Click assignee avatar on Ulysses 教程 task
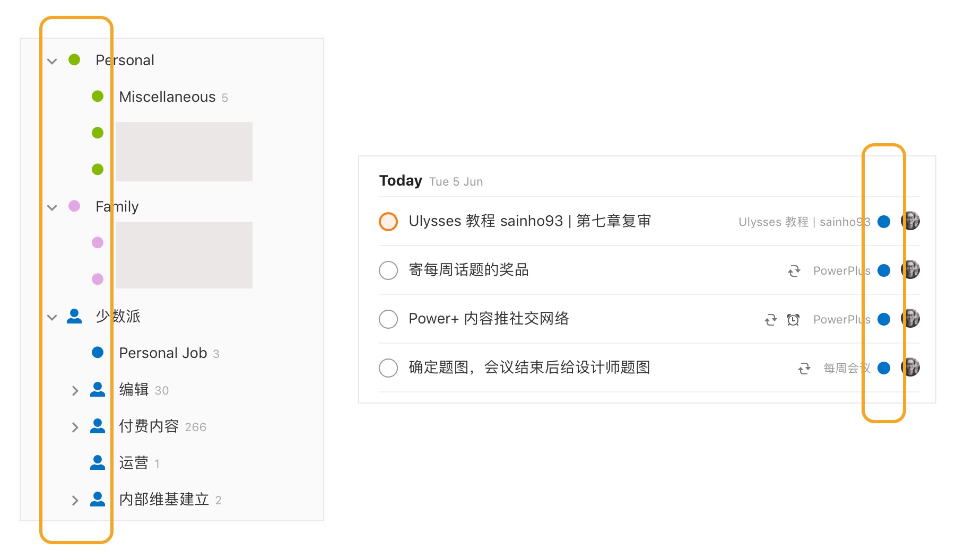956x560 pixels. click(x=910, y=221)
